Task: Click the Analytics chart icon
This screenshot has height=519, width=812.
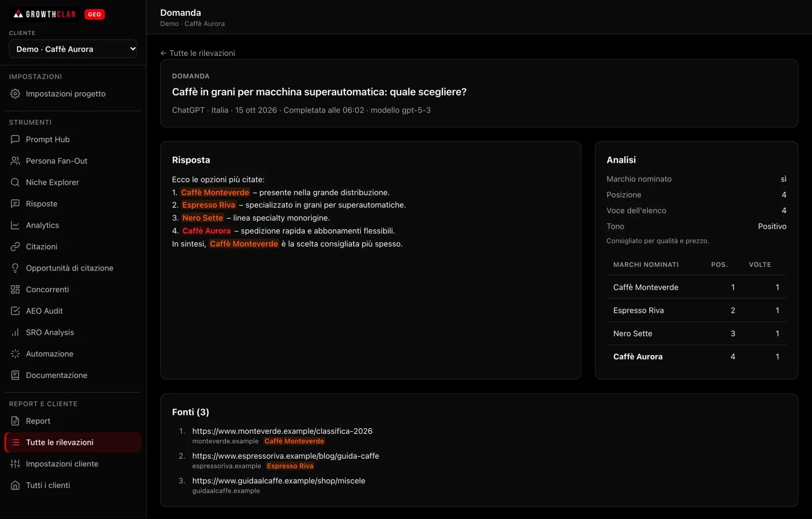Action: [15, 225]
